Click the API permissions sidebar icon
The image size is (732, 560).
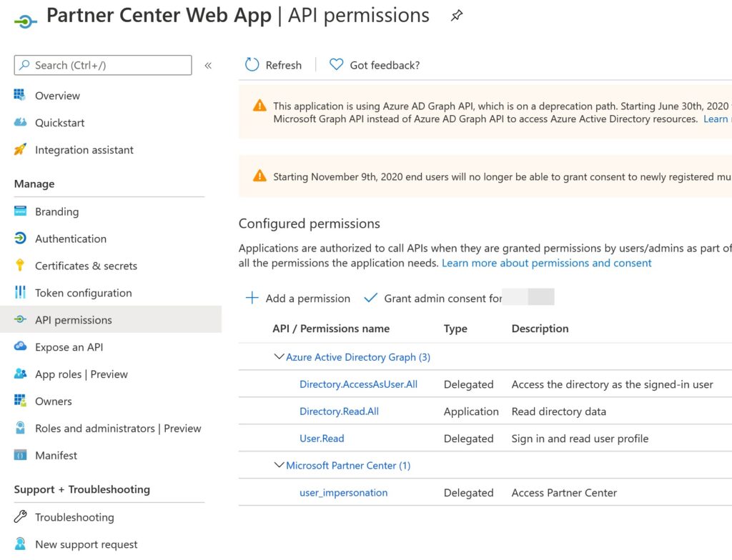[x=20, y=319]
